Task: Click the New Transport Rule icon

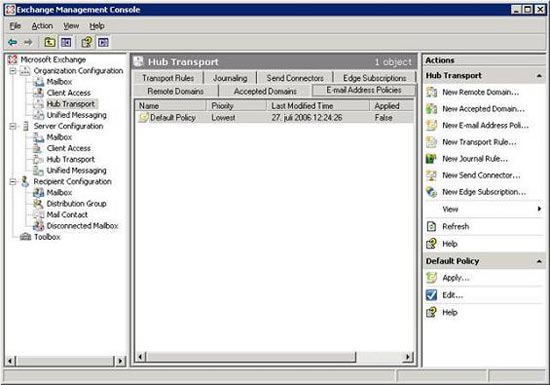Action: click(x=431, y=142)
